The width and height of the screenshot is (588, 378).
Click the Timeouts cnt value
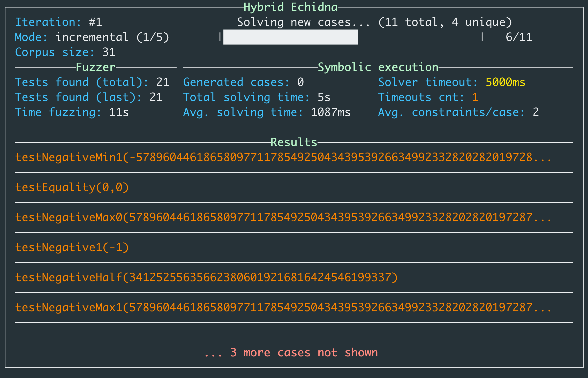475,97
